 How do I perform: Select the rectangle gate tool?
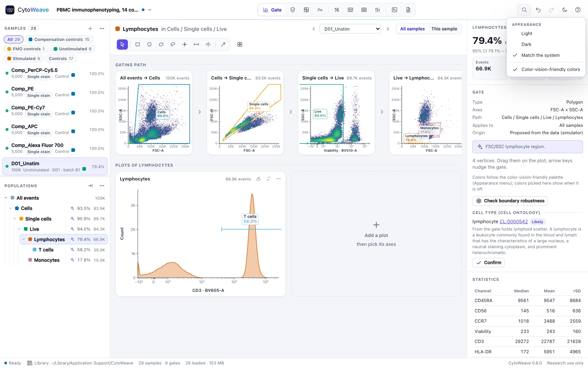[x=138, y=44]
